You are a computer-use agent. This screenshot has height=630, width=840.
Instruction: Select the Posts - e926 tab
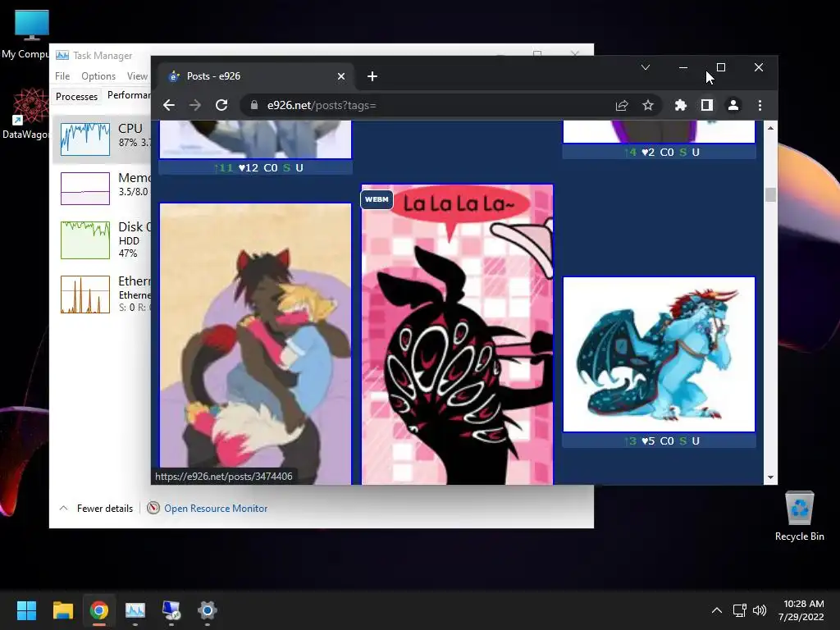[256, 76]
